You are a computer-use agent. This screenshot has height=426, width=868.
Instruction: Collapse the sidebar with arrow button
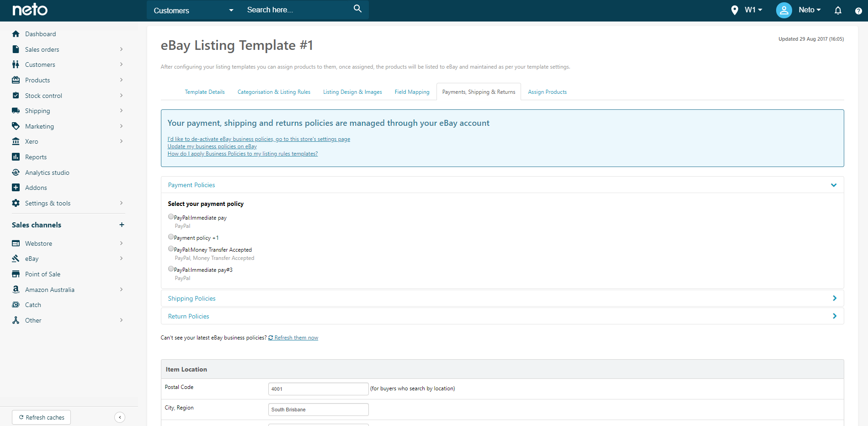(x=120, y=417)
